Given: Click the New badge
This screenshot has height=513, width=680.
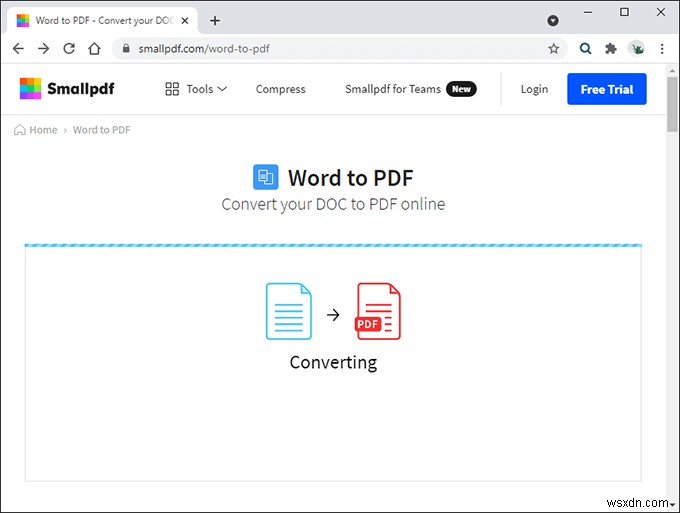Looking at the screenshot, I should coord(461,89).
